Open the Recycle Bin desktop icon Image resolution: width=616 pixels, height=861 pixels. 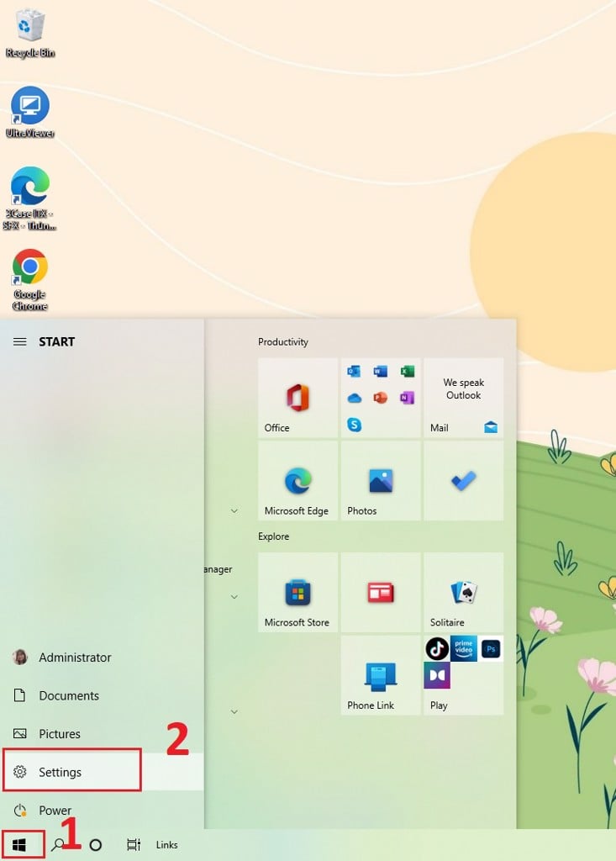(29, 33)
